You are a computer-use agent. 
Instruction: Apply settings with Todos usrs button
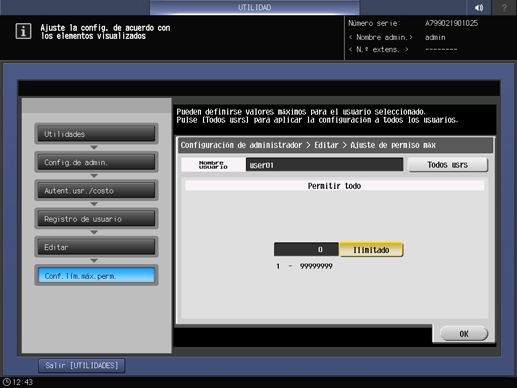[448, 165]
